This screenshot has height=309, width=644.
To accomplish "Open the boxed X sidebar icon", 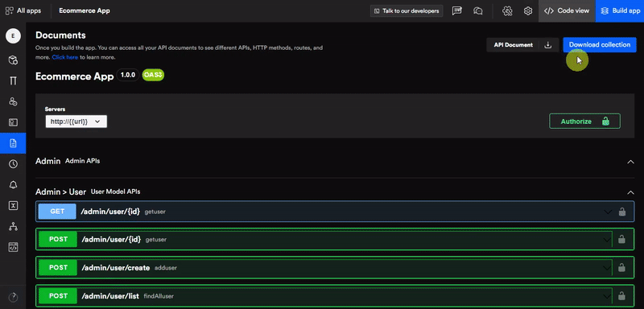I will (x=13, y=205).
